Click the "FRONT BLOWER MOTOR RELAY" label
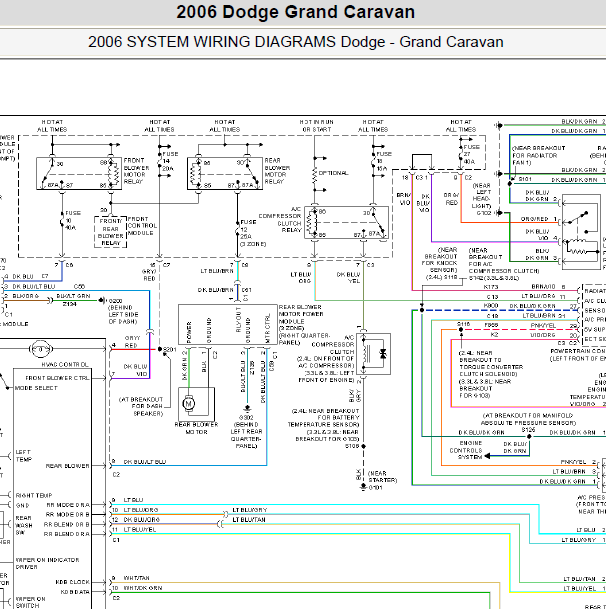The image size is (606, 609). click(136, 171)
